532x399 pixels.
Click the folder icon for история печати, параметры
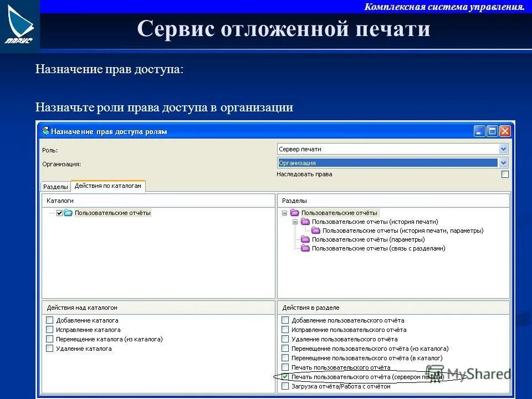click(315, 231)
